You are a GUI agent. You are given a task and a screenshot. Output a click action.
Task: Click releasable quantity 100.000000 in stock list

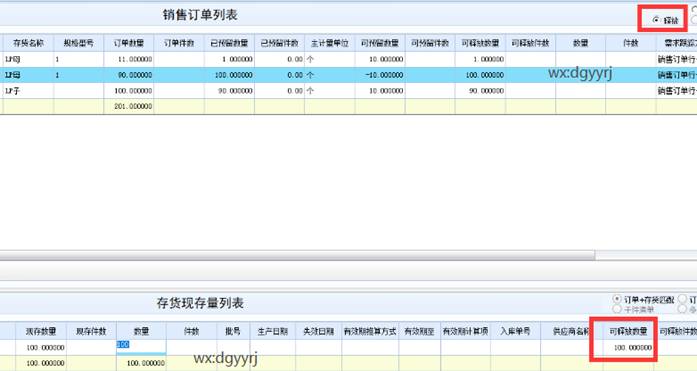628,347
